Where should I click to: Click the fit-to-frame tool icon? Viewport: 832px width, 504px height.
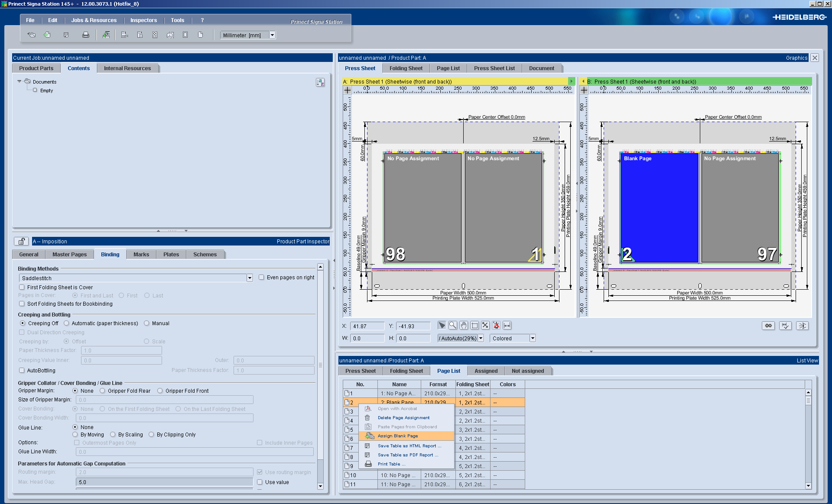tap(474, 325)
